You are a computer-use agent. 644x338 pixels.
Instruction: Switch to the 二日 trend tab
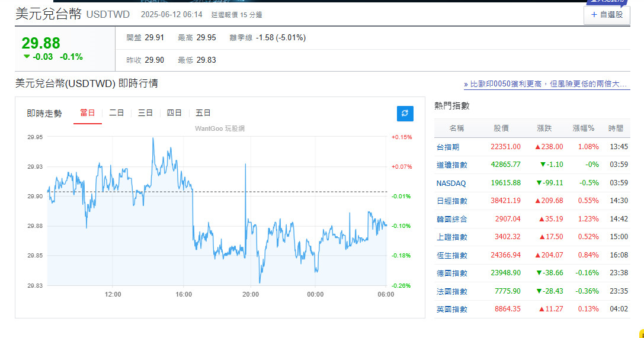pos(117,113)
